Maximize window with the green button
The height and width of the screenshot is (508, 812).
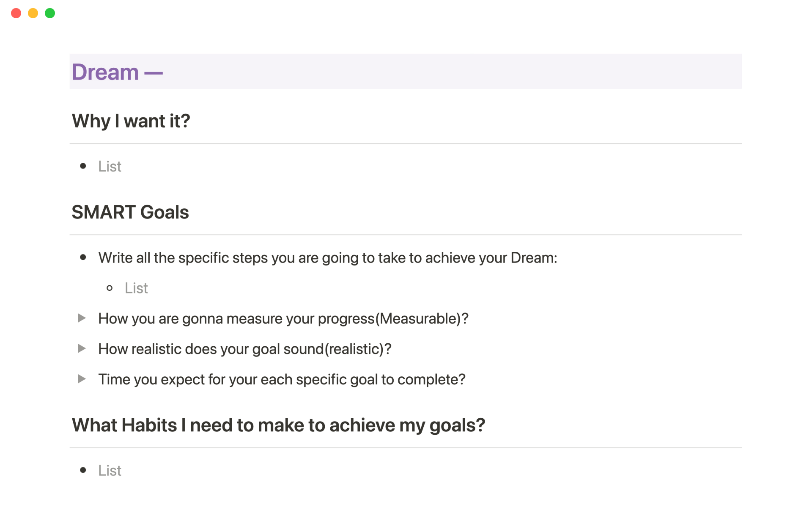pyautogui.click(x=50, y=13)
